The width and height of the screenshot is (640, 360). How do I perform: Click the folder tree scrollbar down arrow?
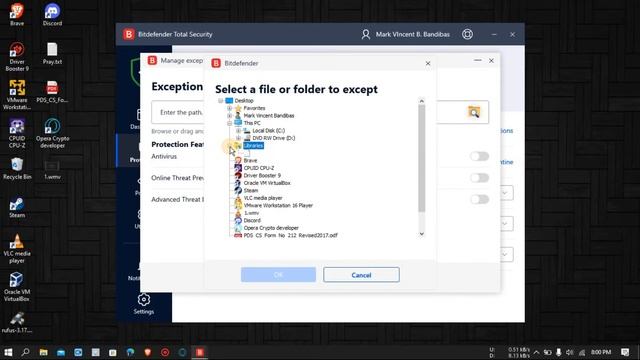tap(422, 234)
